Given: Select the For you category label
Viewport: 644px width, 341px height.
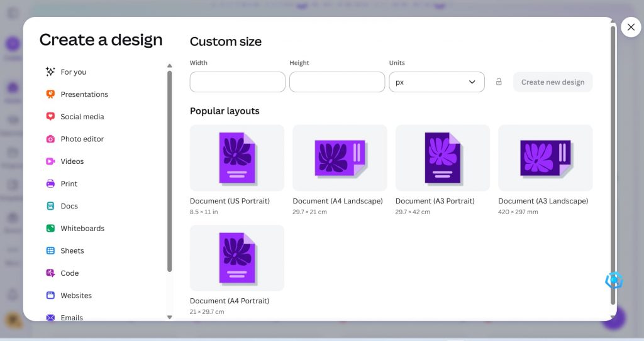Looking at the screenshot, I should pos(74,72).
